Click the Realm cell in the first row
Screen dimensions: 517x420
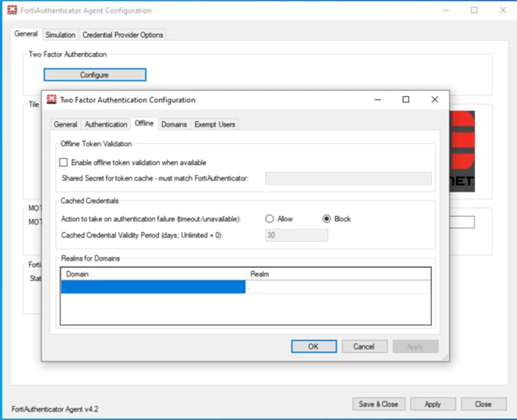click(x=338, y=287)
